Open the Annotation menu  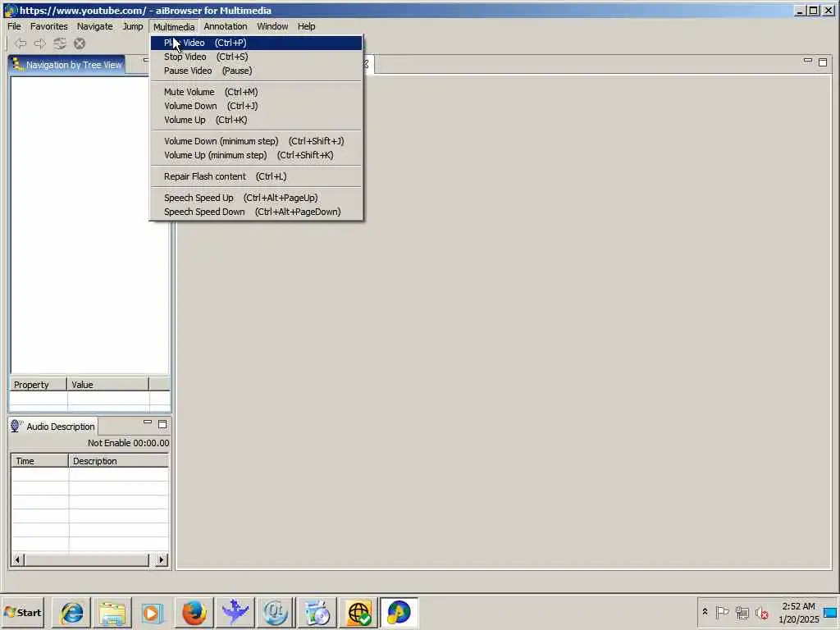click(226, 26)
